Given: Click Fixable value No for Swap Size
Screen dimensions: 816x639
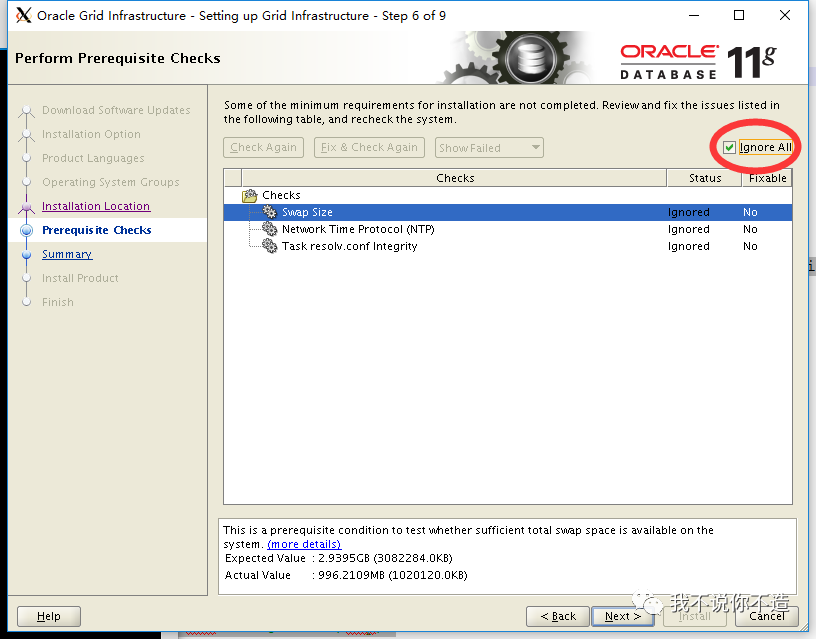Looking at the screenshot, I should click(750, 212).
